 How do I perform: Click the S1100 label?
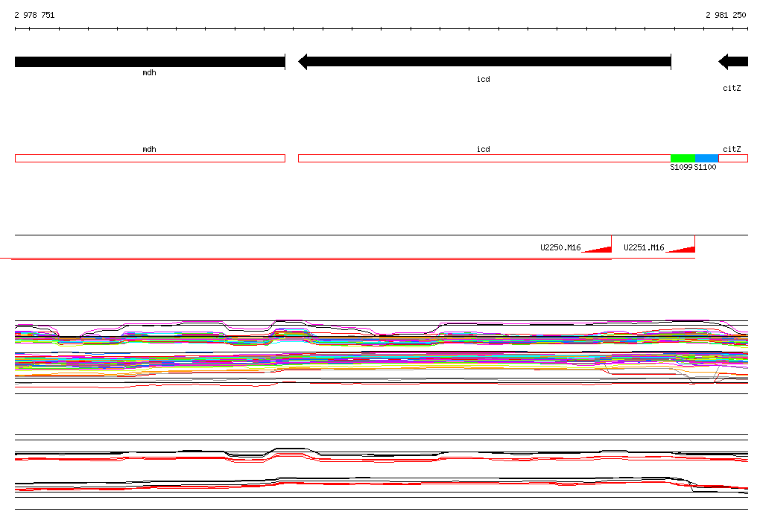coord(705,167)
